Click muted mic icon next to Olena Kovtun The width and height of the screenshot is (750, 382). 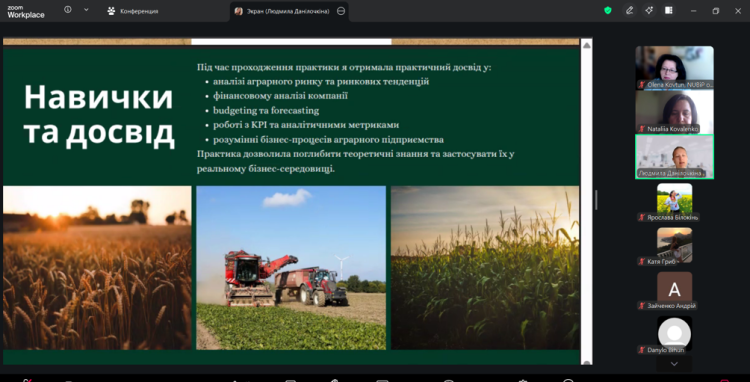click(x=641, y=85)
